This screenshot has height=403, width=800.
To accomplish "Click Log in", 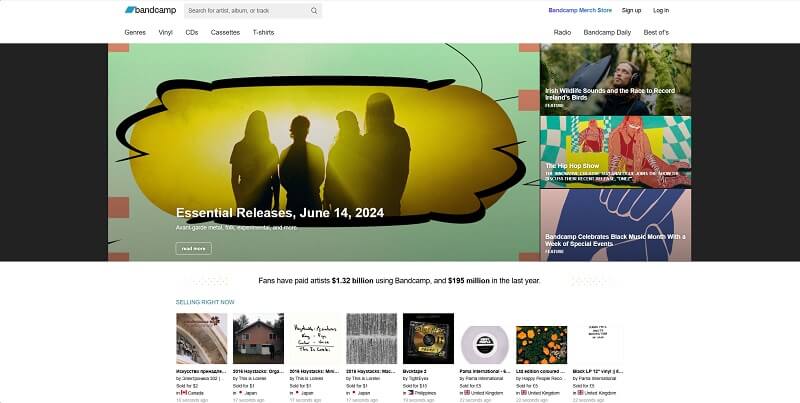I will 661,10.
